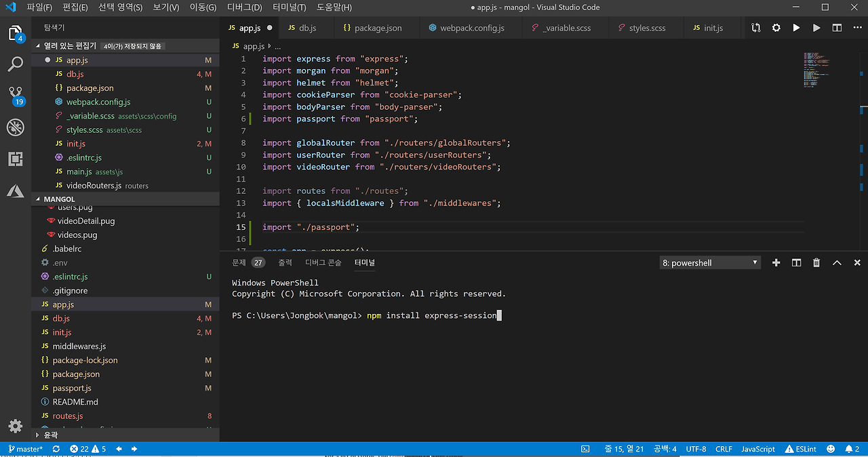Image resolution: width=868 pixels, height=457 pixels.
Task: Split the editor to the right
Action: [837, 28]
